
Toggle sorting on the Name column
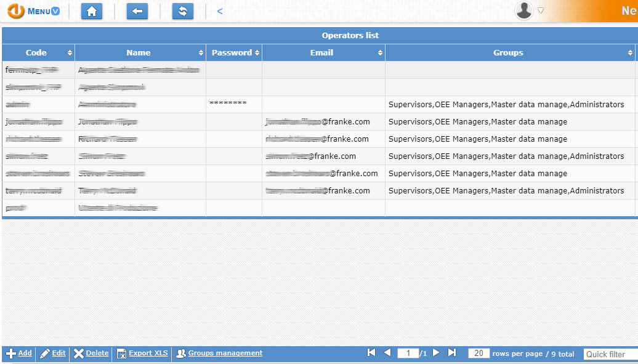point(201,52)
